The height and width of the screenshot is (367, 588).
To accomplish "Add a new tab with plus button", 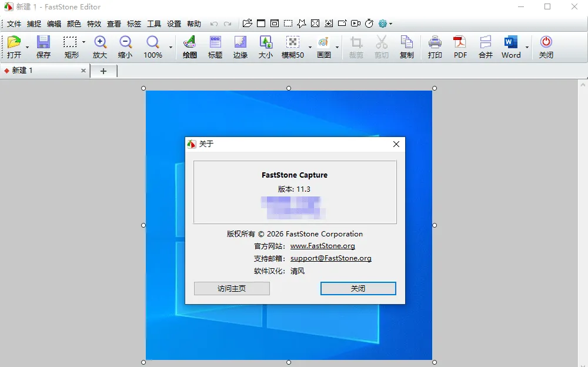I will [x=103, y=71].
